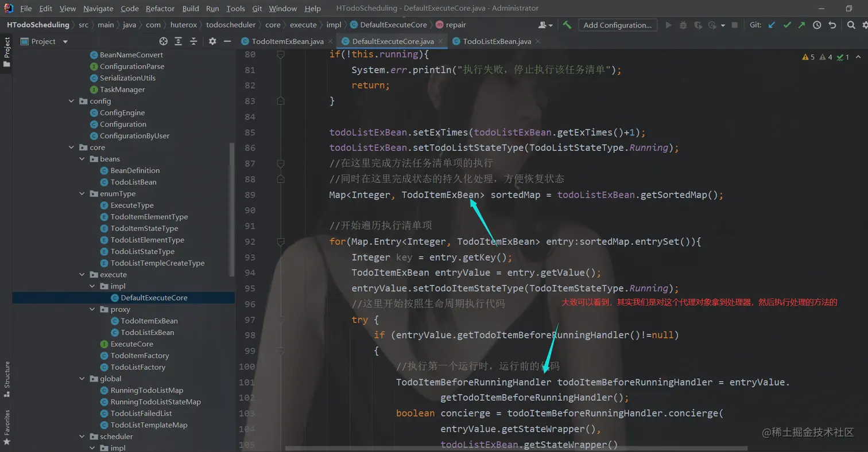The image size is (868, 452).
Task: Open Search Everywhere magnifier icon
Action: point(850,25)
